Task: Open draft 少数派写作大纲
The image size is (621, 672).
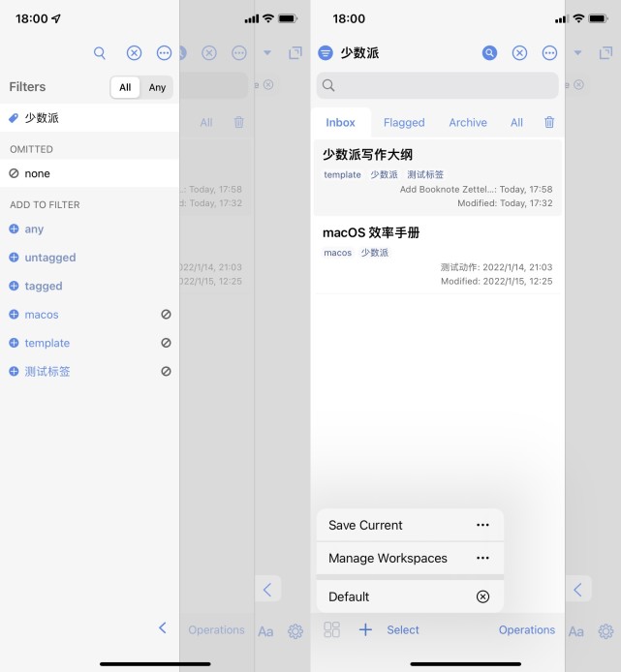Action: tap(438, 177)
